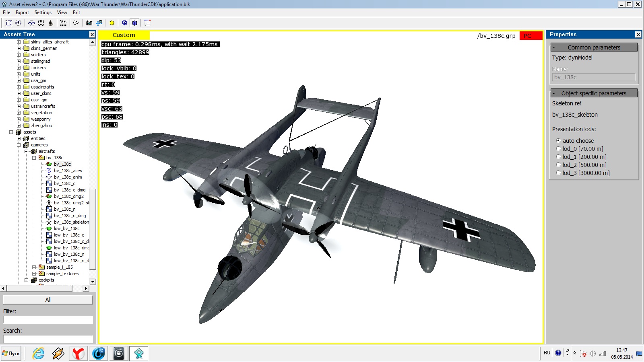Click the Exit menu item

point(76,12)
